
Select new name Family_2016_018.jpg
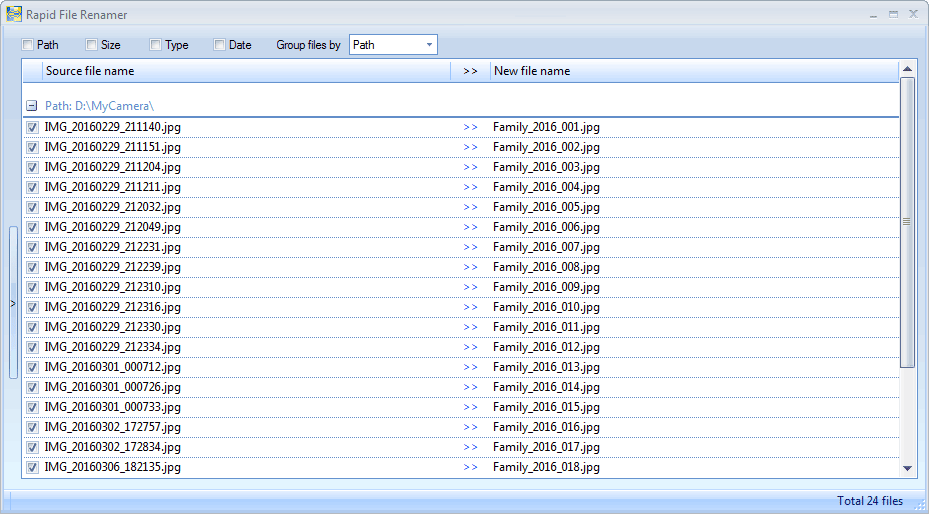[546, 467]
